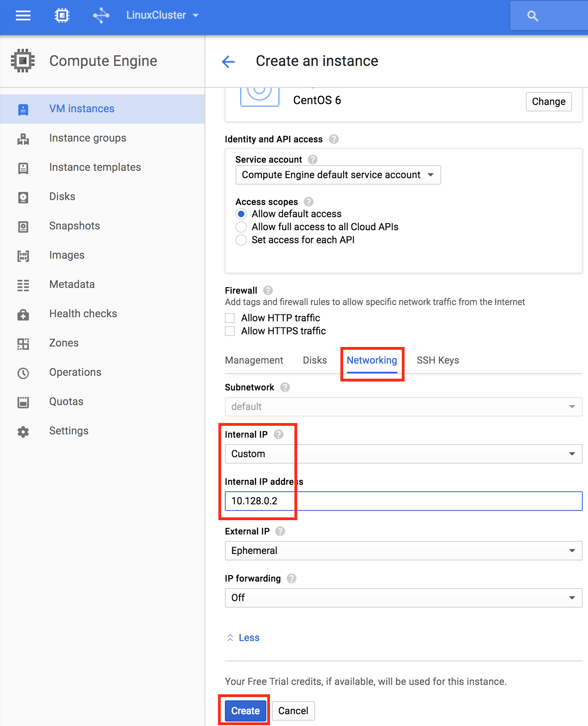This screenshot has width=588, height=726.
Task: Select Allow full access to all Cloud APIs
Action: tap(241, 227)
